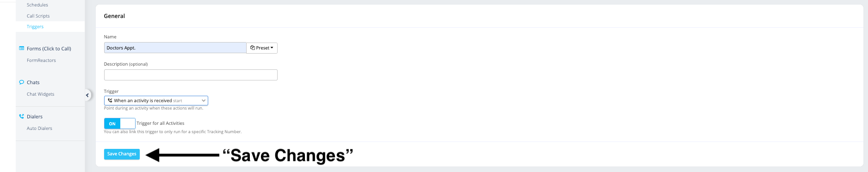Open Schedules in the sidebar

[x=37, y=5]
